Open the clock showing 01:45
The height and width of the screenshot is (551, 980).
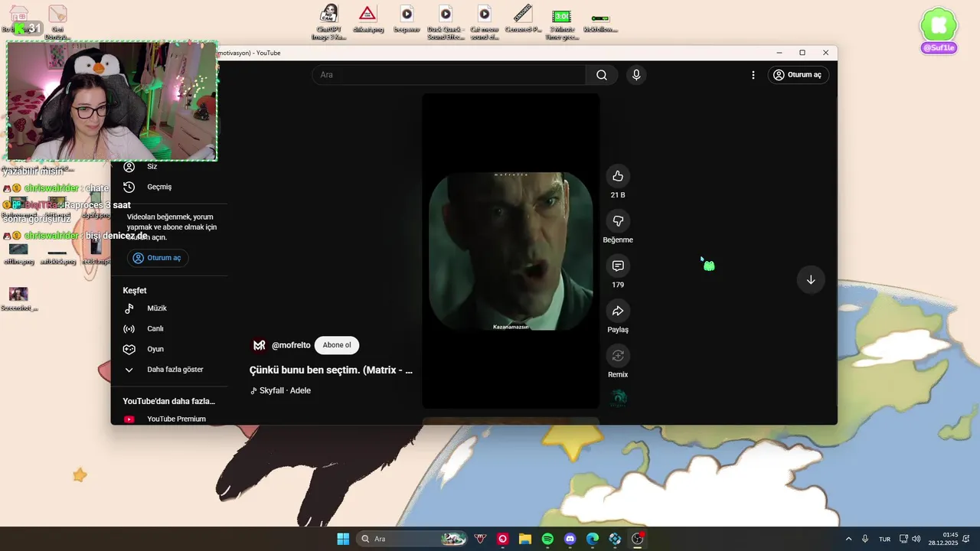(x=943, y=539)
